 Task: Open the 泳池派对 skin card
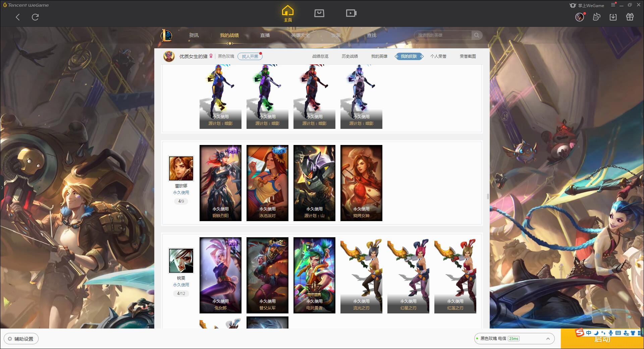point(267,183)
